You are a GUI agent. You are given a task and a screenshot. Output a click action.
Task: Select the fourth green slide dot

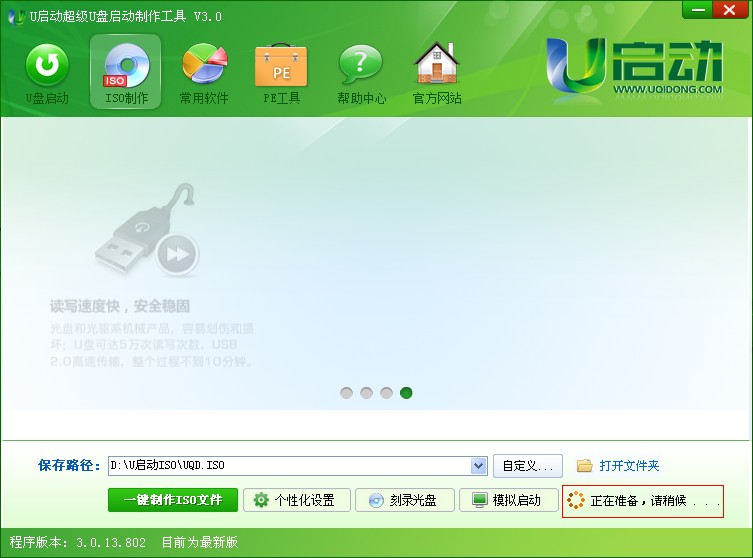(406, 393)
